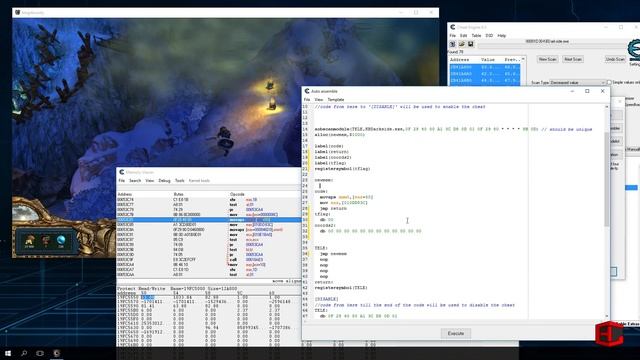Click the Memory Viewer window title icon

122,172
